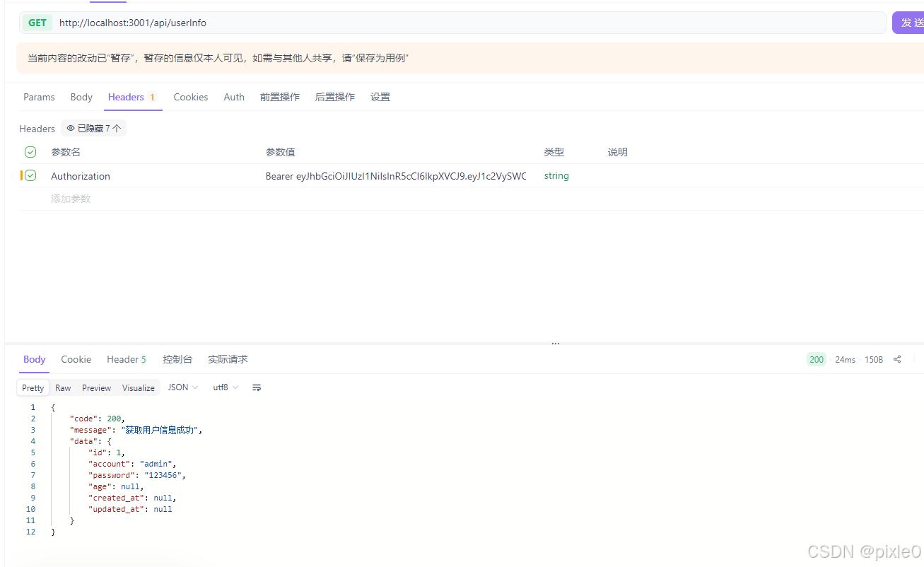This screenshot has width=924, height=567.
Task: Disable the Authorization header checkbox
Action: point(32,175)
